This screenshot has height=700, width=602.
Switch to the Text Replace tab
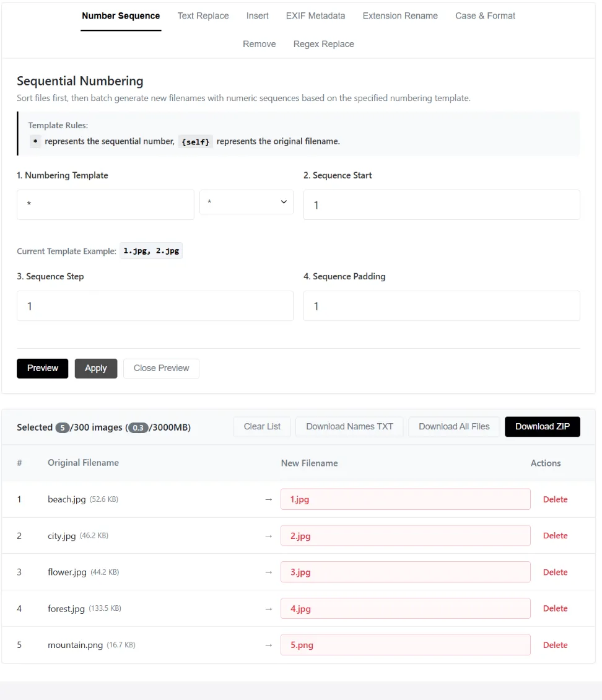203,16
